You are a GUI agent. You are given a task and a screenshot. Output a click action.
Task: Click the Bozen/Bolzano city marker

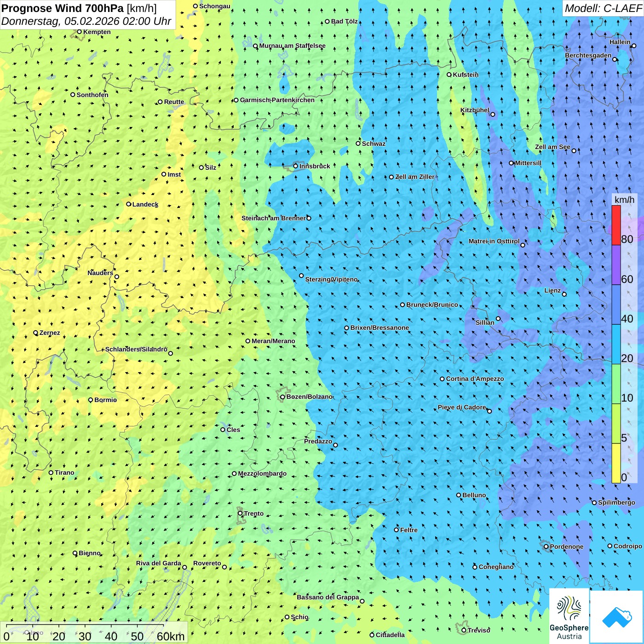282,397
